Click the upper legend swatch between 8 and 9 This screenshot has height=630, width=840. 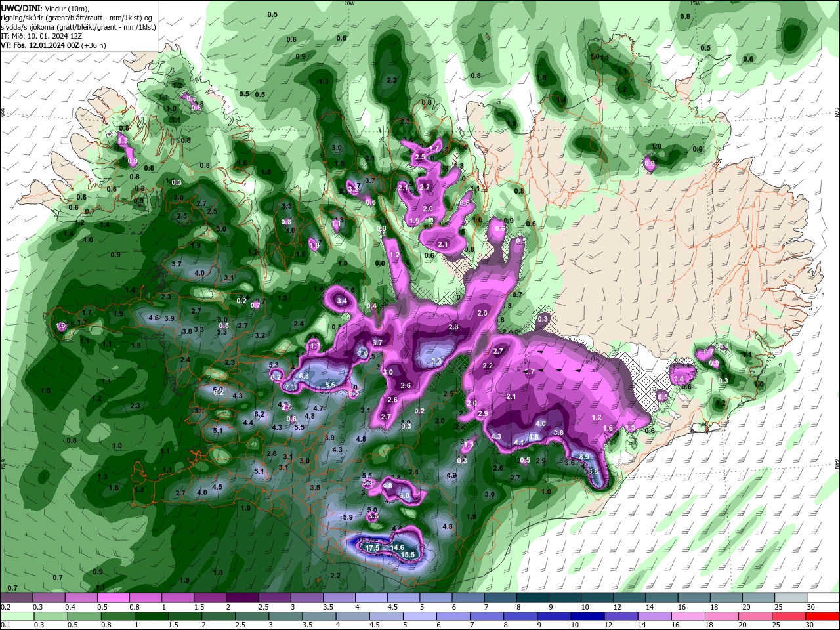[533, 598]
